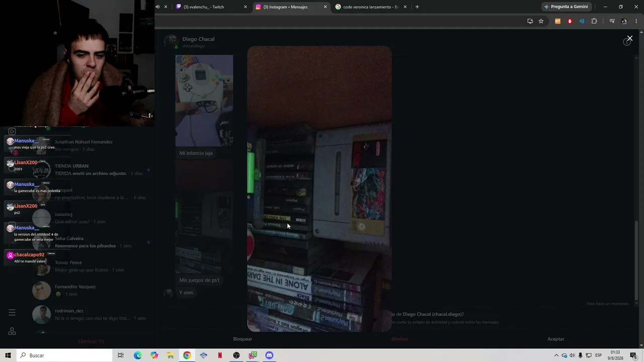
Task: Open Discord from the taskbar
Action: coord(269,355)
